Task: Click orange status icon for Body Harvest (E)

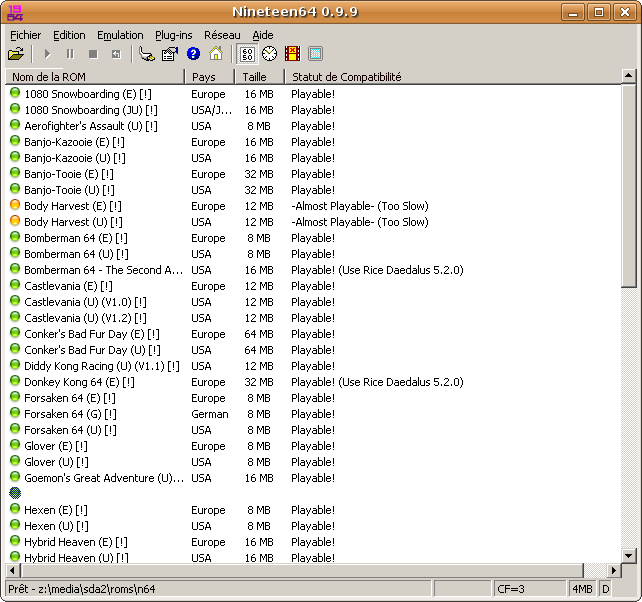Action: click(15, 204)
